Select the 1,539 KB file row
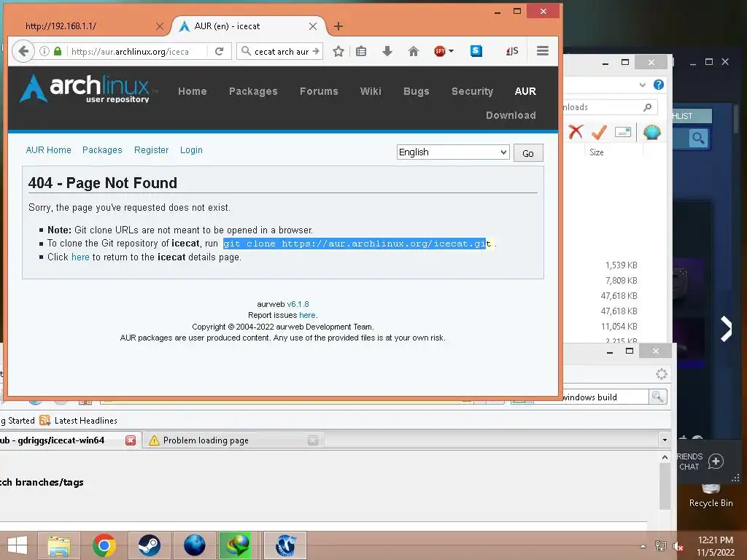This screenshot has width=747, height=560. click(622, 265)
